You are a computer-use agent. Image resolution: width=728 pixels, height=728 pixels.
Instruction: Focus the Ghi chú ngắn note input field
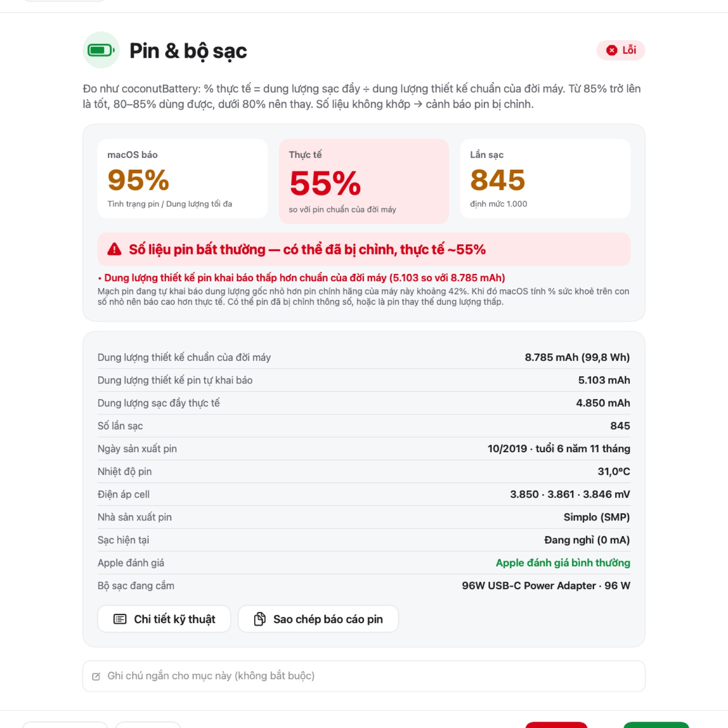coord(364,676)
